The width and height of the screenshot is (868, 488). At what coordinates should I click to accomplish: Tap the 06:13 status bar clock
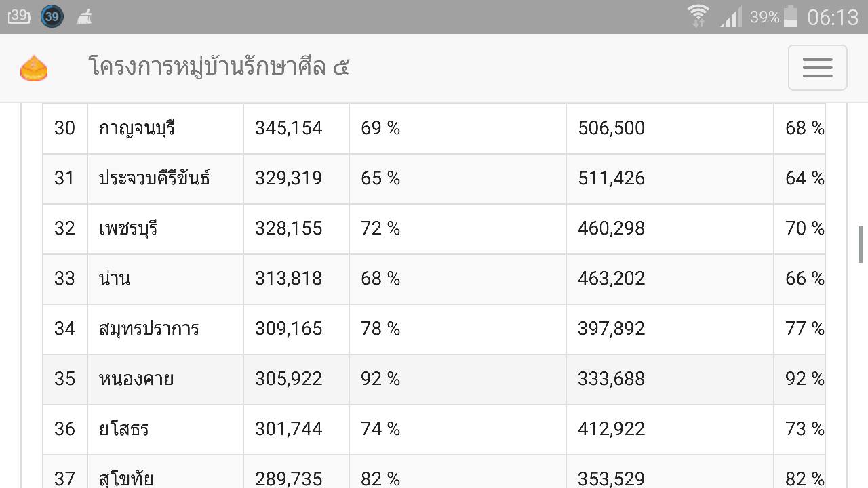point(833,17)
